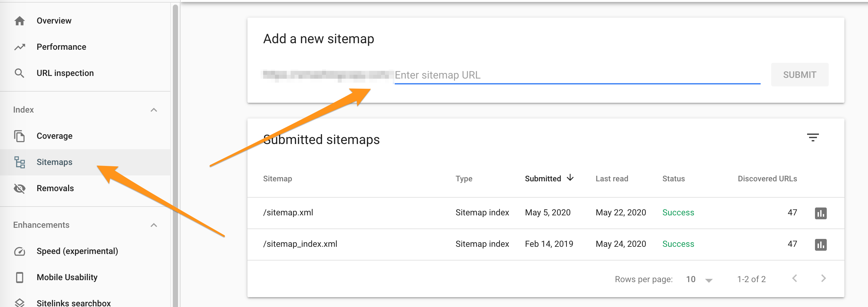Screen dimensions: 868x307
Task: Collapse the Enhancements section chevron
Action: coord(154,225)
